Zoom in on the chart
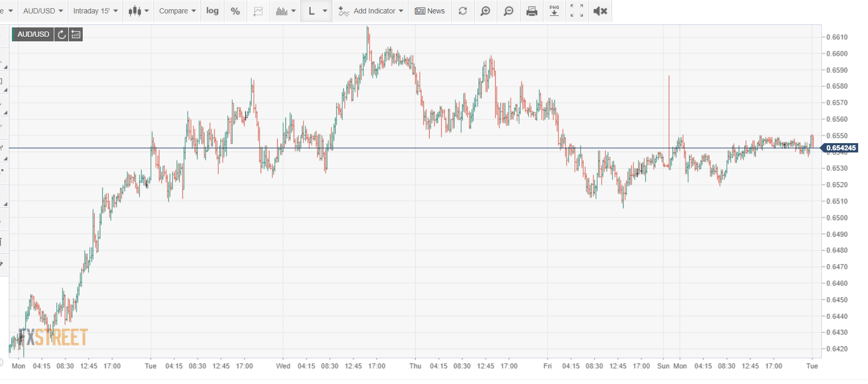 [485, 11]
